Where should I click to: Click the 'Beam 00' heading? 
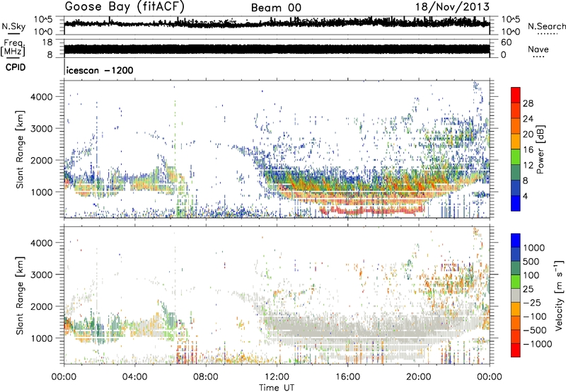click(276, 8)
